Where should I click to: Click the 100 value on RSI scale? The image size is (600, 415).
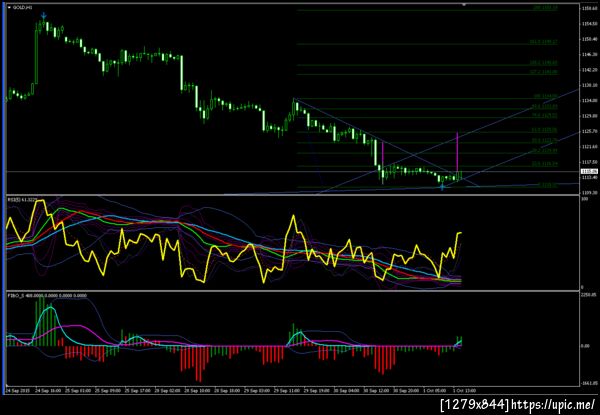[585, 199]
